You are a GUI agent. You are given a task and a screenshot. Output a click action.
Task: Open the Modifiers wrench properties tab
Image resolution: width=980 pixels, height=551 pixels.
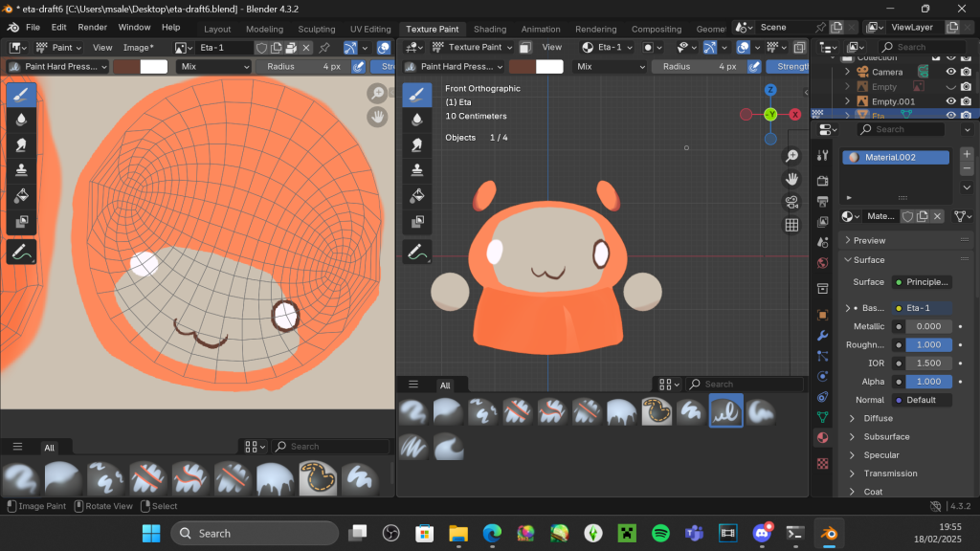click(x=822, y=336)
